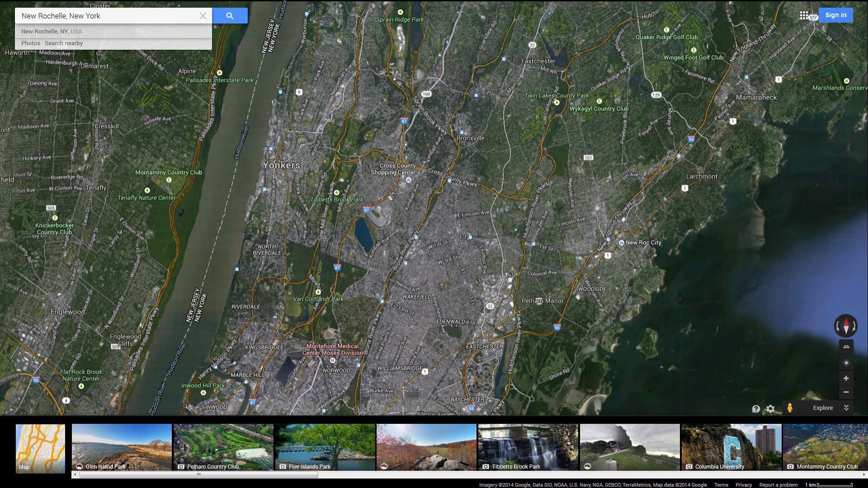The width and height of the screenshot is (868, 488).
Task: Click the Sign in button
Action: [x=835, y=15]
